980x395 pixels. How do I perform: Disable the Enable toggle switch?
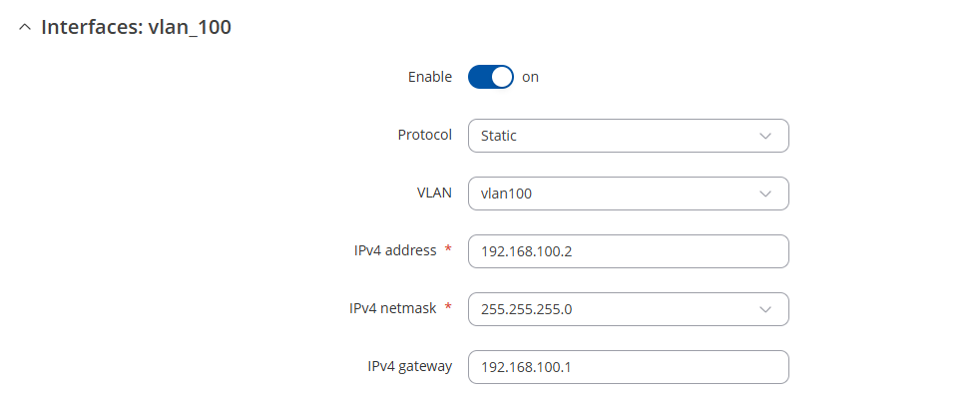click(491, 77)
